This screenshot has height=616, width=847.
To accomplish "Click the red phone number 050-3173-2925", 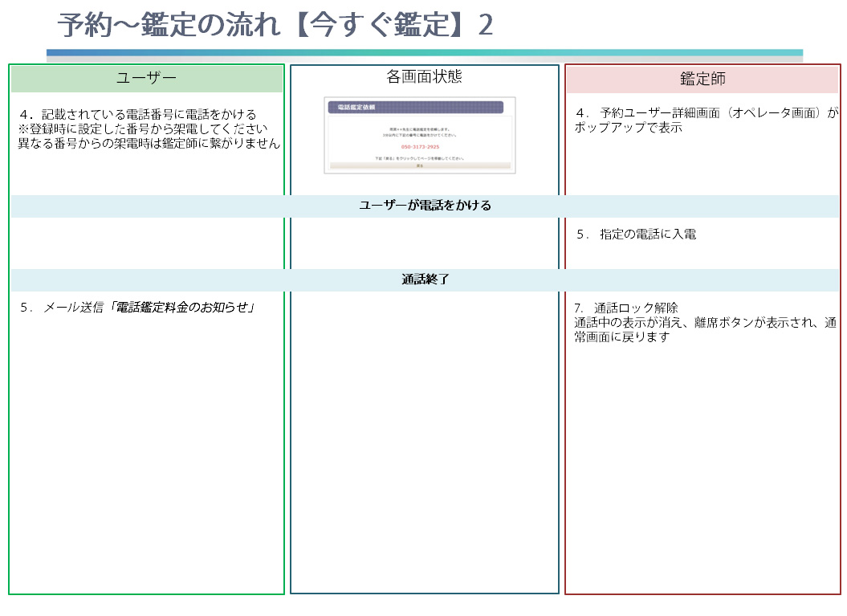I will [x=420, y=147].
